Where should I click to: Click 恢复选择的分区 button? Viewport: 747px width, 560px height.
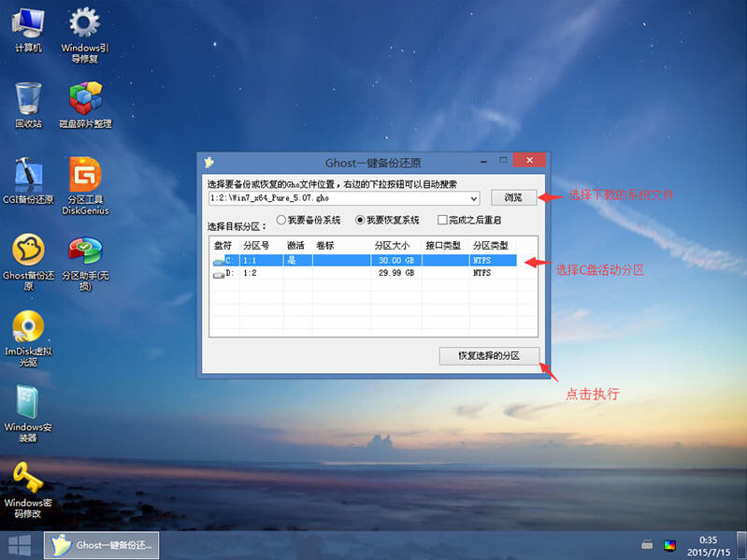coord(488,356)
